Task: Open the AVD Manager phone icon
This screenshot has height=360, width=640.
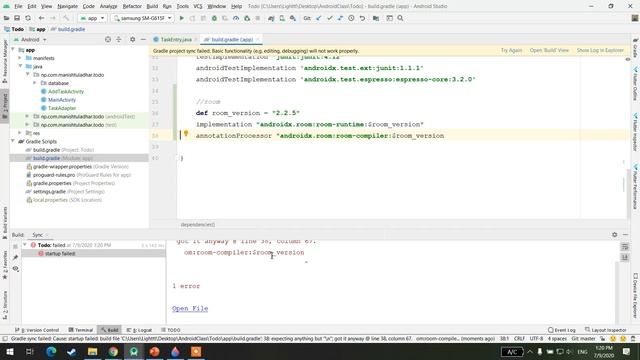Action: (282, 18)
